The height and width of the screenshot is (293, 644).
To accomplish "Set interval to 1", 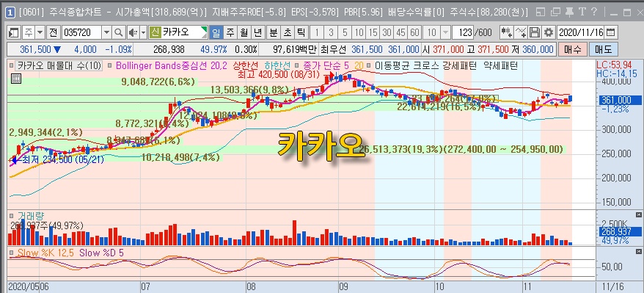I will 317,32.
